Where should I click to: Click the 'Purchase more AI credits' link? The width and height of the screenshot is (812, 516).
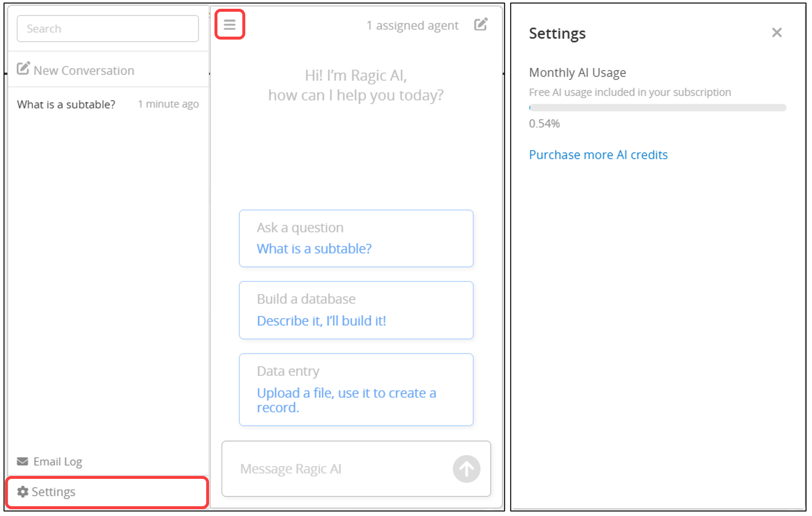[598, 155]
